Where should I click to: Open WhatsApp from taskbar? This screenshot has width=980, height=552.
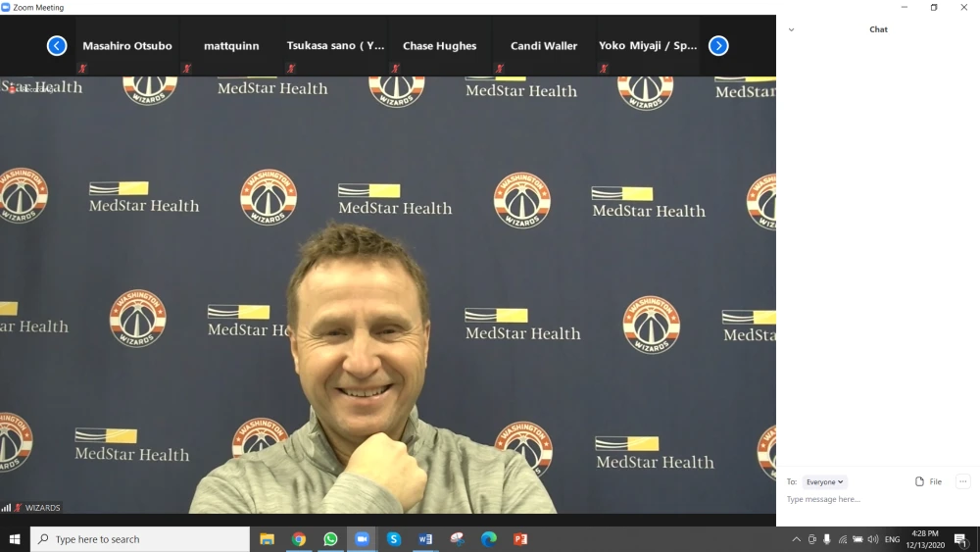tap(330, 539)
